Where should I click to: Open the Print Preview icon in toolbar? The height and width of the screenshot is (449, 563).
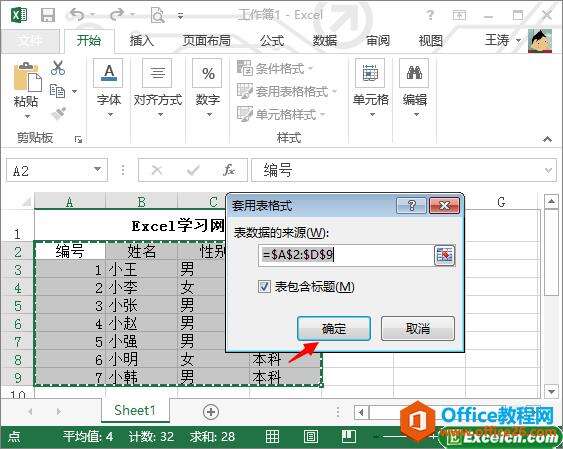(x=158, y=15)
